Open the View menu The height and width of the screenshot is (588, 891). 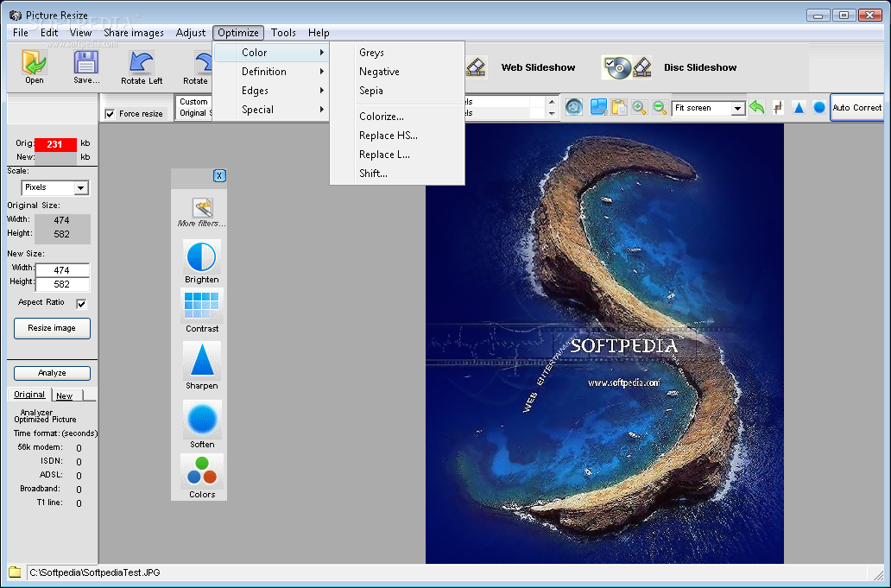[x=80, y=33]
